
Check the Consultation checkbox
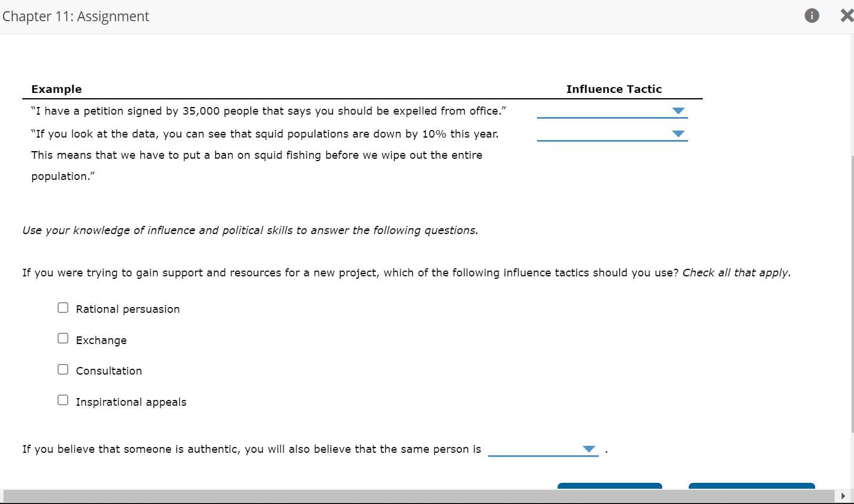click(63, 369)
